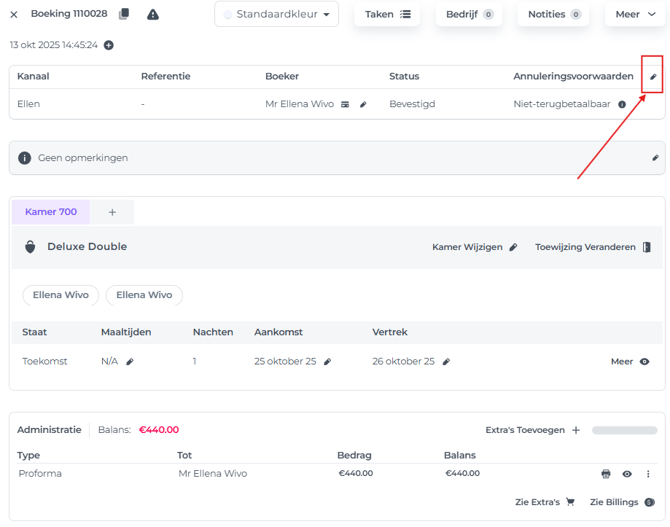This screenshot has height=527, width=670.
Task: Open the three-dot menu for the Proforma row
Action: tap(648, 474)
